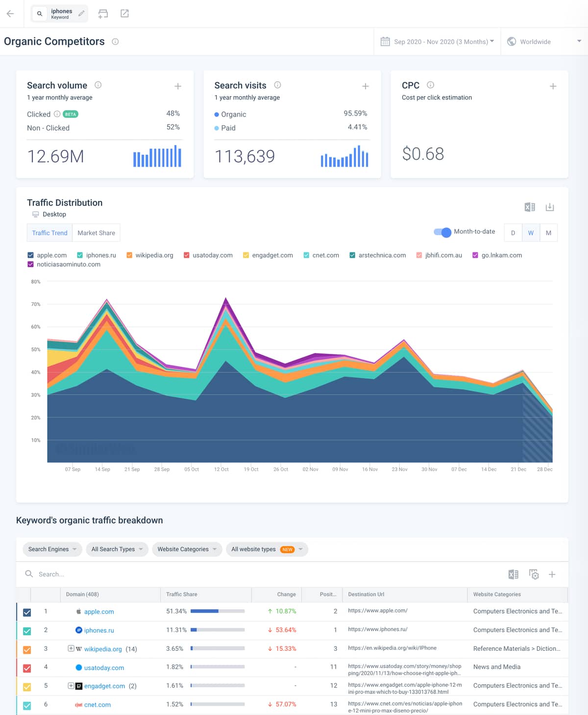This screenshot has height=715, width=588.
Task: Open iphones.ru domain link
Action: [x=99, y=630]
